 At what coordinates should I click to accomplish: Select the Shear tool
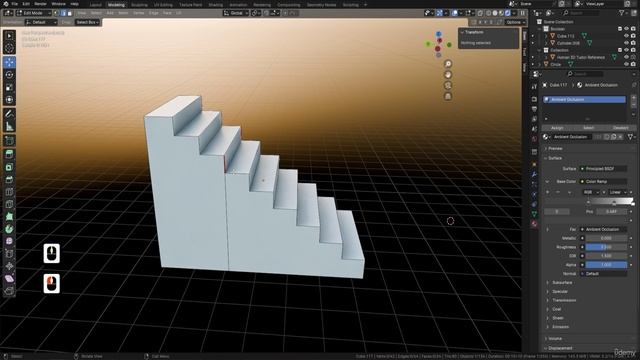[9, 279]
